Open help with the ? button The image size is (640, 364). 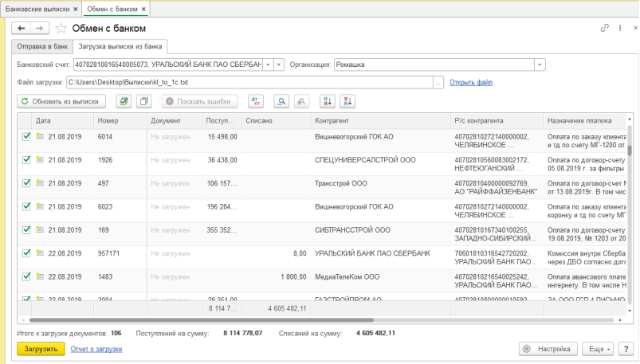626,349
